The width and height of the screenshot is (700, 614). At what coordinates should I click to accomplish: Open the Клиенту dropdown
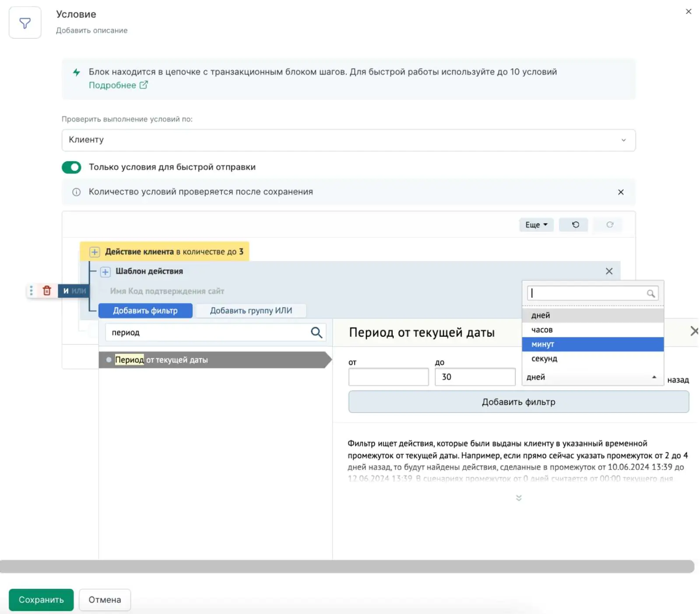(x=348, y=140)
